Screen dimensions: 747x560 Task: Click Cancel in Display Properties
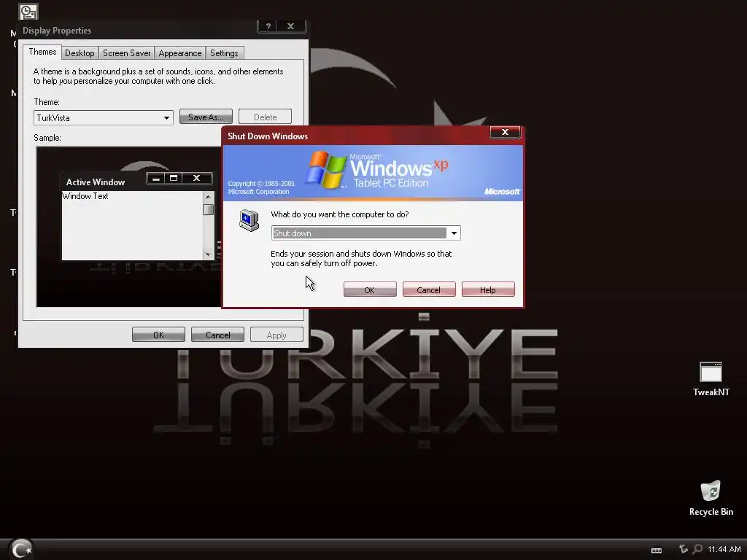217,335
